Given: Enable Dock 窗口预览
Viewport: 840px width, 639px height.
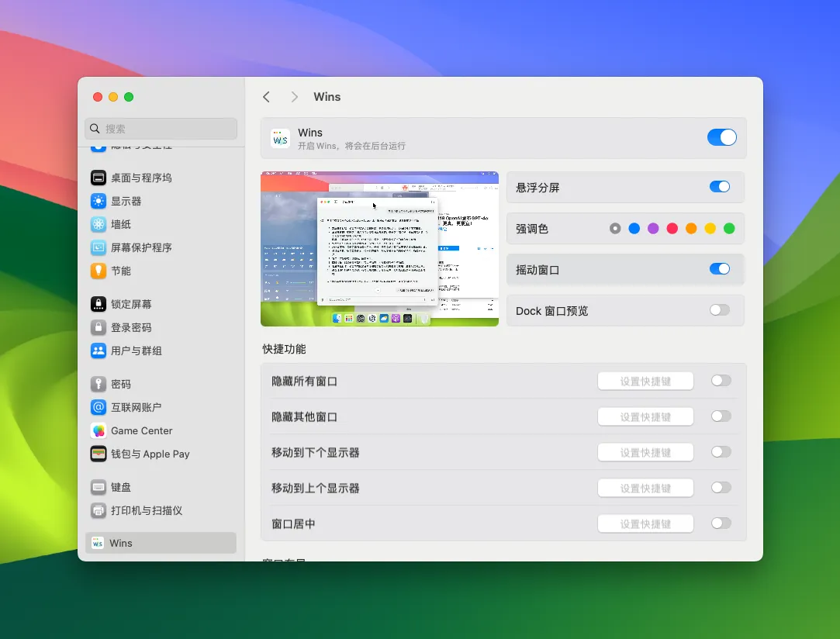Looking at the screenshot, I should (x=719, y=309).
